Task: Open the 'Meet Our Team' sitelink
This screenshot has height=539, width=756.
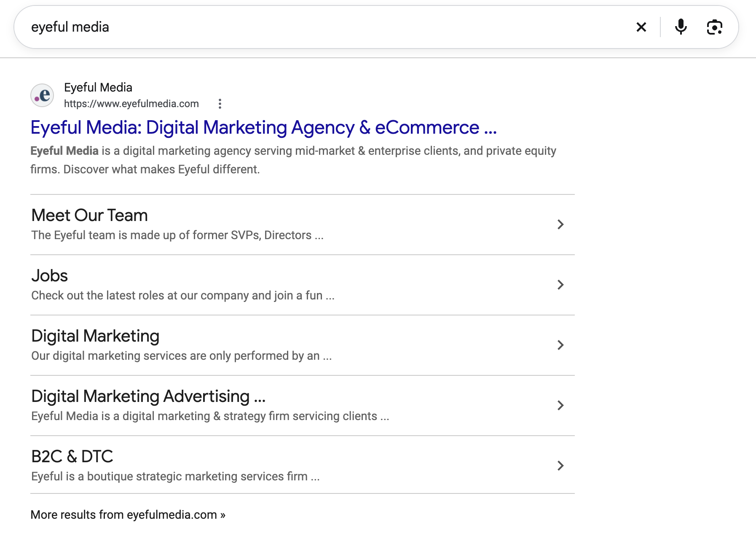Action: click(x=90, y=215)
